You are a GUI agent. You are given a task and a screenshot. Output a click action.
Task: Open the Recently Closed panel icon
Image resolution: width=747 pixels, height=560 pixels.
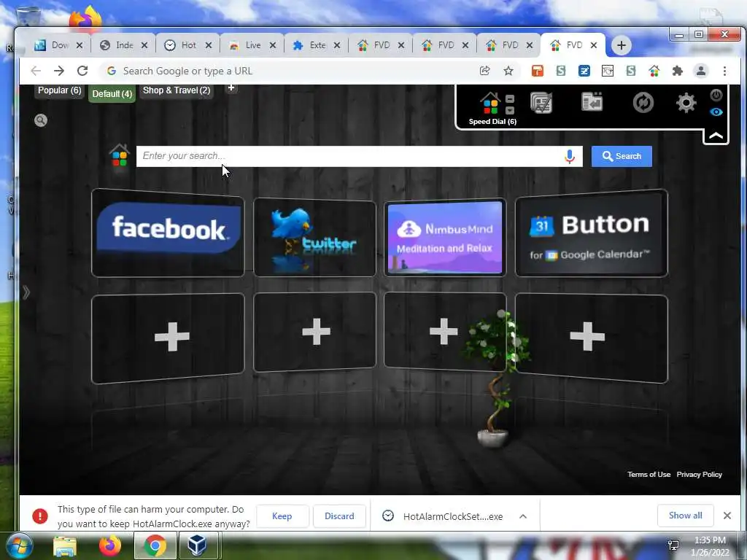pyautogui.click(x=592, y=102)
